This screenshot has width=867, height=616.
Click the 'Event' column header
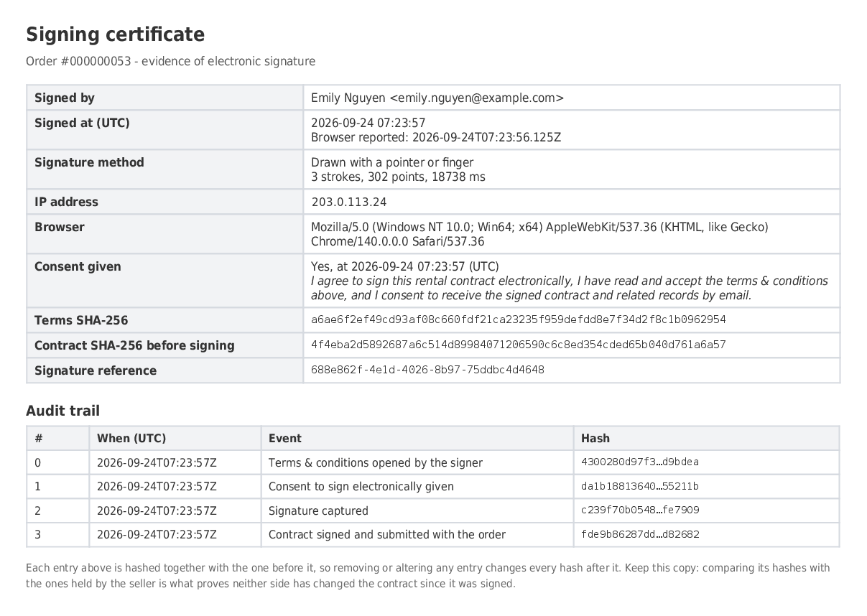pos(285,438)
